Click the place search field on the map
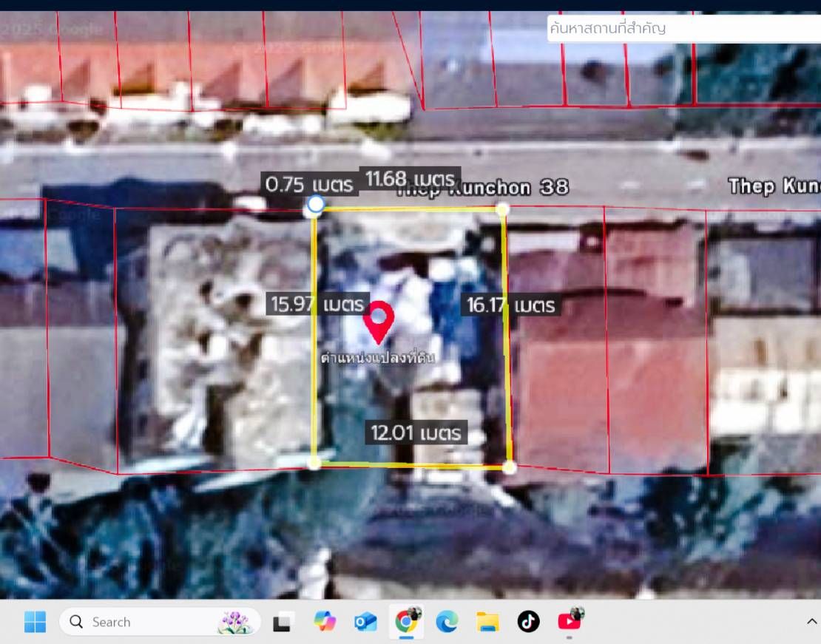821x644 pixels. [684, 28]
